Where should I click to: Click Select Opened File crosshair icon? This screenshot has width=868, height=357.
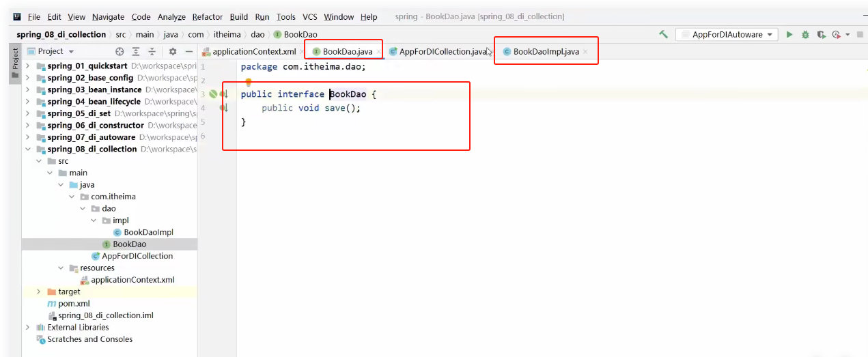pos(120,51)
